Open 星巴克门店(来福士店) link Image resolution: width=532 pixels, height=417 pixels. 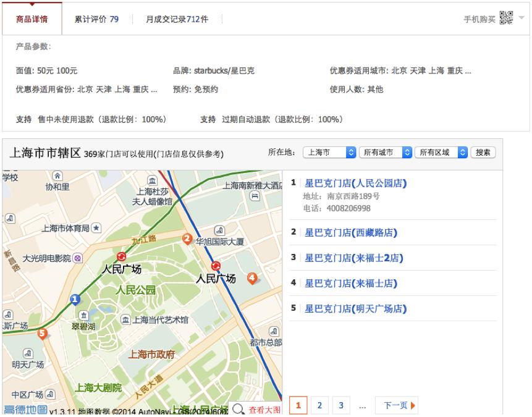[x=351, y=283]
